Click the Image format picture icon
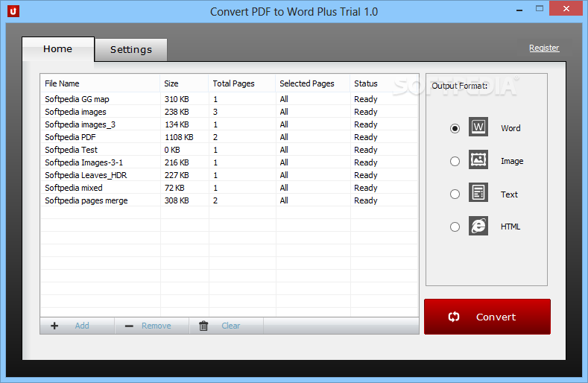 (478, 159)
